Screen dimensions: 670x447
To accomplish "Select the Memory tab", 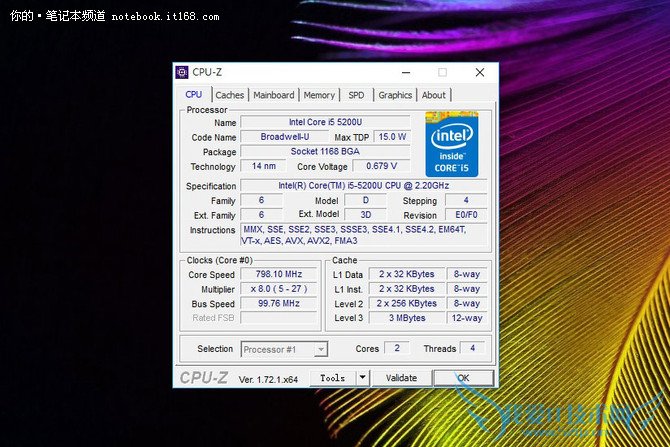I will pyautogui.click(x=319, y=95).
